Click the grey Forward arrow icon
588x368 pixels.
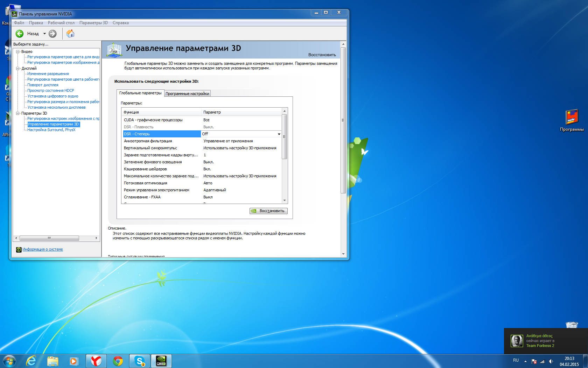(x=52, y=34)
